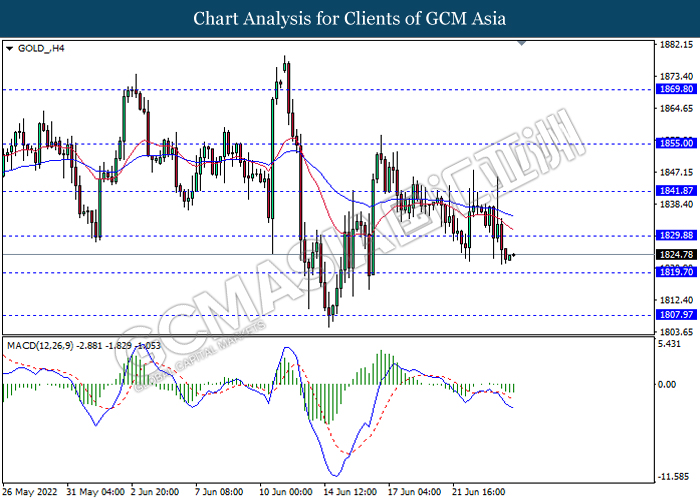Select the 1829.88 price level label
700x500 pixels.
[x=676, y=235]
